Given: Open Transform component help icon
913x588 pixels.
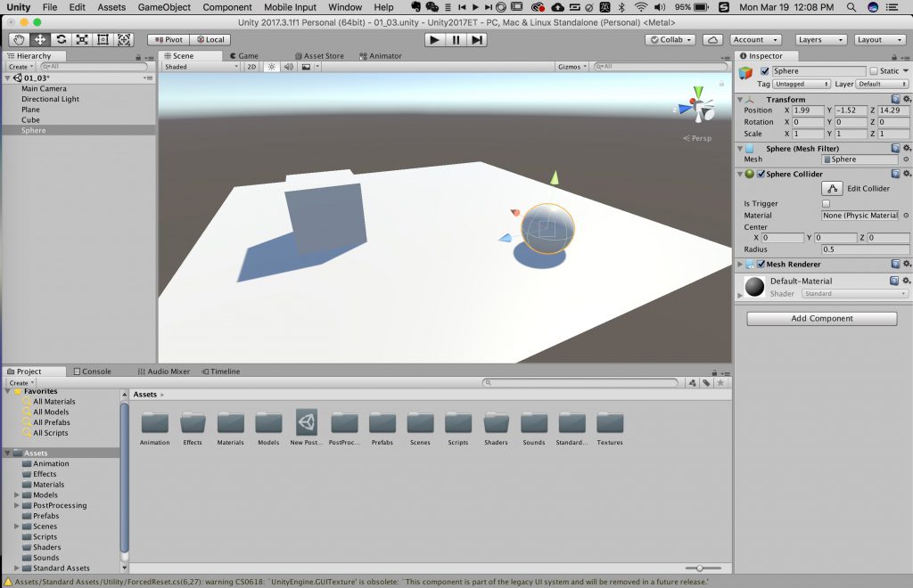Looking at the screenshot, I should [895, 100].
